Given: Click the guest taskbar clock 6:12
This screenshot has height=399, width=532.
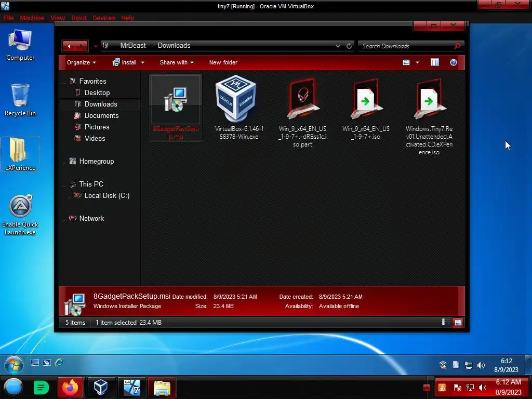Looking at the screenshot, I should coord(506,365).
